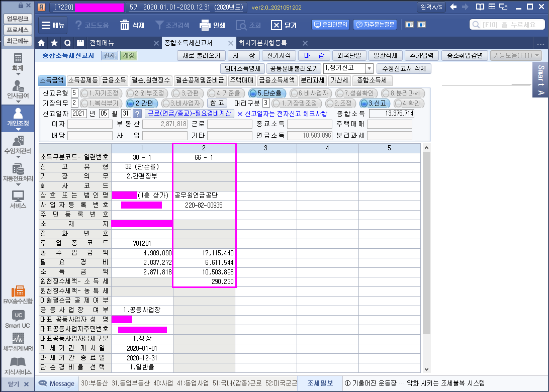Screen dimensions: 549x392
Task: Click 공무원연금공단 cell in column 2
Action: click(x=204, y=195)
